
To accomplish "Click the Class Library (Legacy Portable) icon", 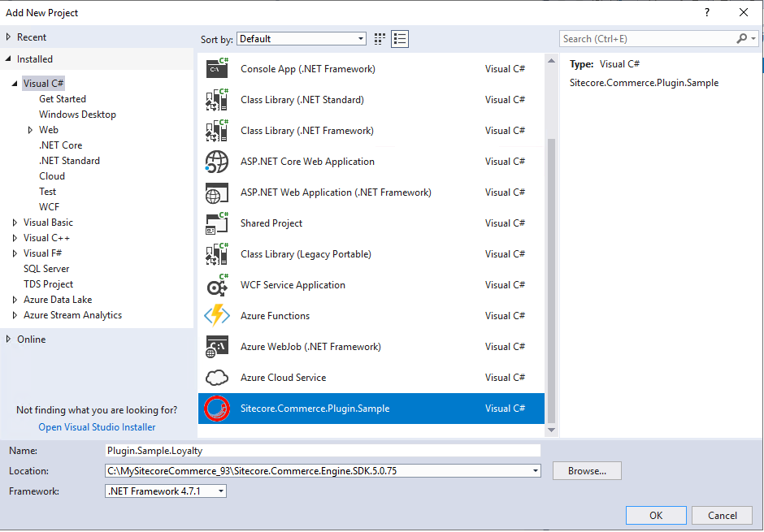I will 217,254.
